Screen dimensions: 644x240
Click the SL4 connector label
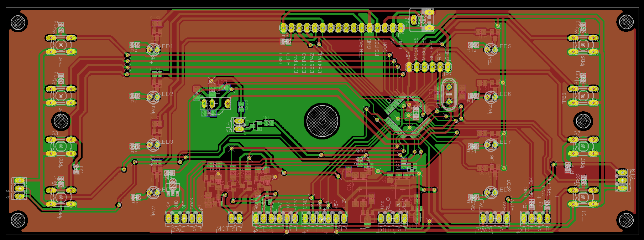click(228, 126)
